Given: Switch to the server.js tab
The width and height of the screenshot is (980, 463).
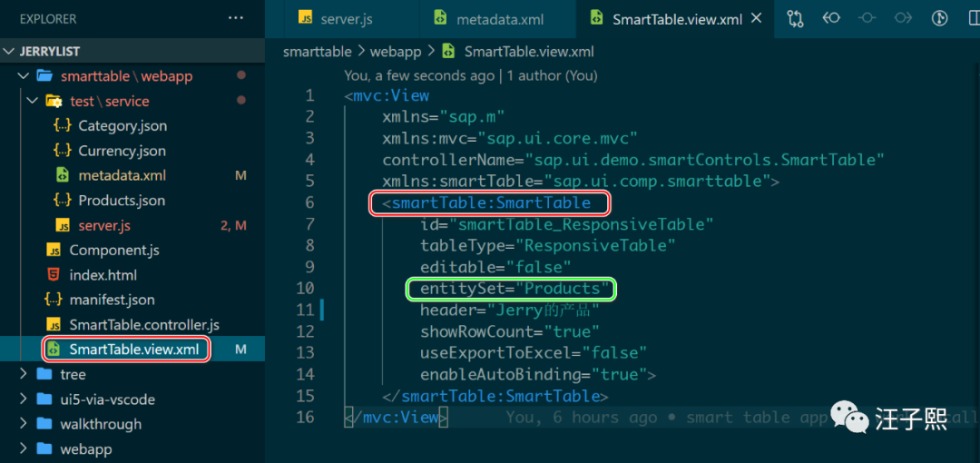Looking at the screenshot, I should (346, 19).
